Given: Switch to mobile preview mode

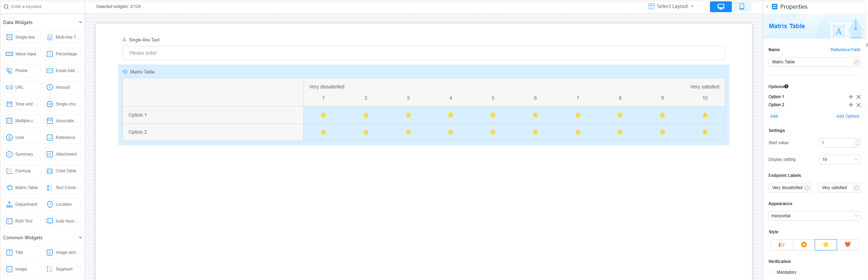Looking at the screenshot, I should (x=742, y=7).
